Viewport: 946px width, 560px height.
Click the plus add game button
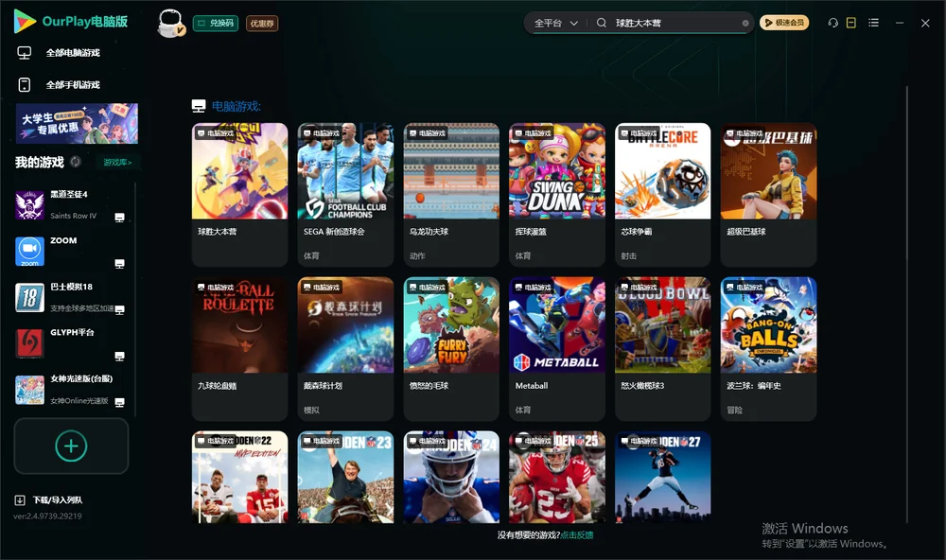(71, 446)
